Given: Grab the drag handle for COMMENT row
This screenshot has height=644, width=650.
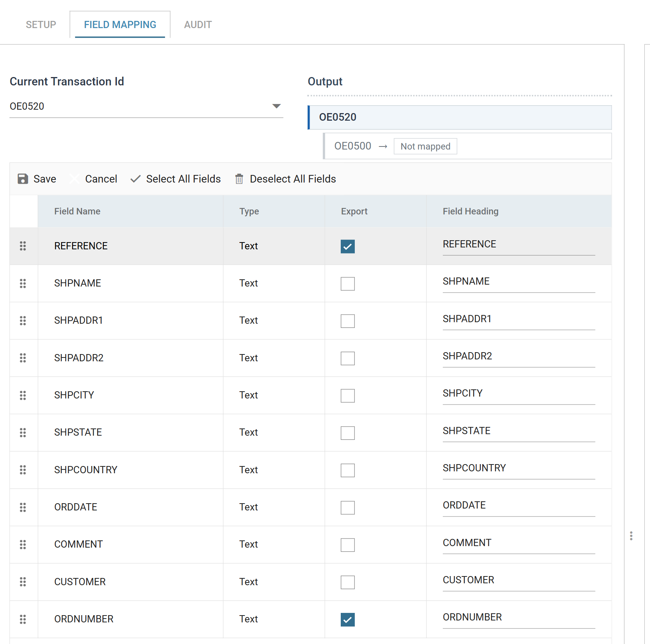Looking at the screenshot, I should [23, 544].
